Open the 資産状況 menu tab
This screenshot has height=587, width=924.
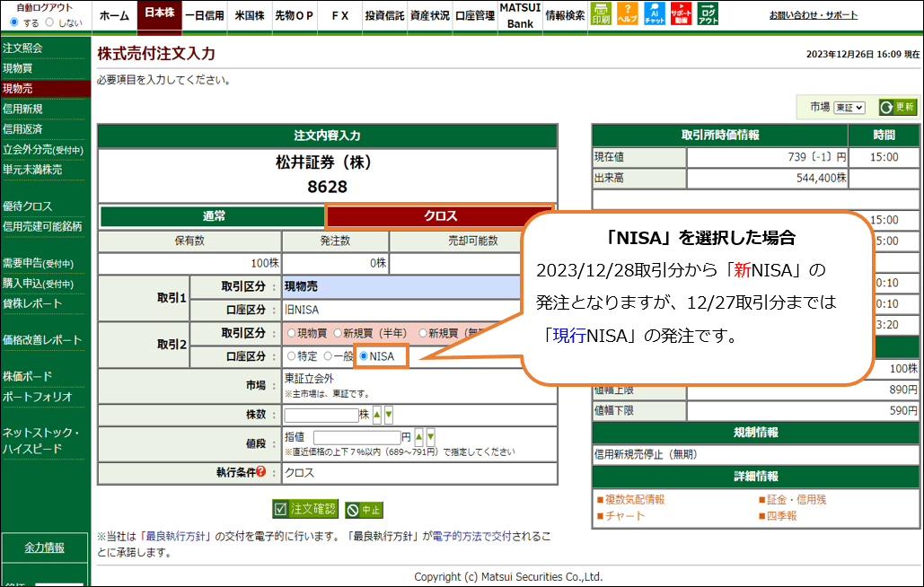pos(429,16)
